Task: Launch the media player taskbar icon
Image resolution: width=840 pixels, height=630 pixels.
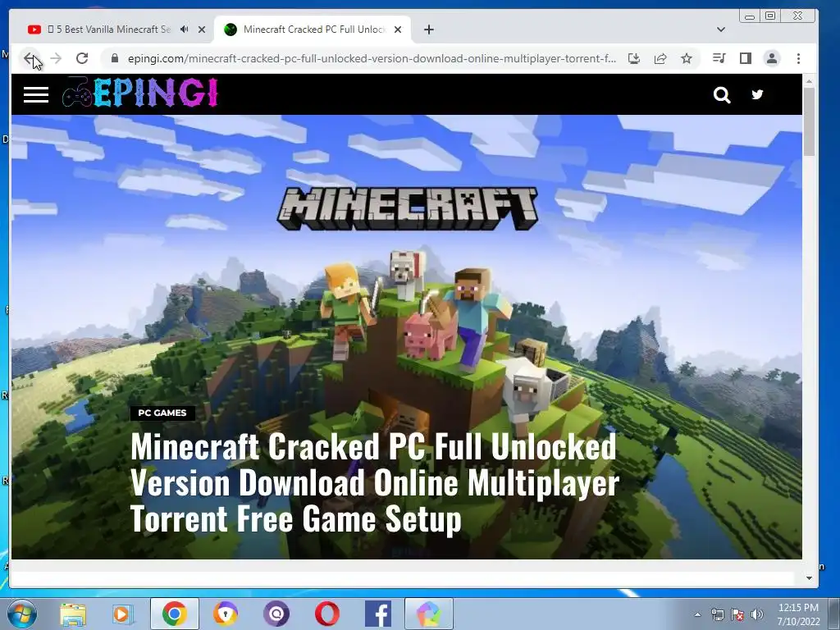Action: pyautogui.click(x=123, y=614)
